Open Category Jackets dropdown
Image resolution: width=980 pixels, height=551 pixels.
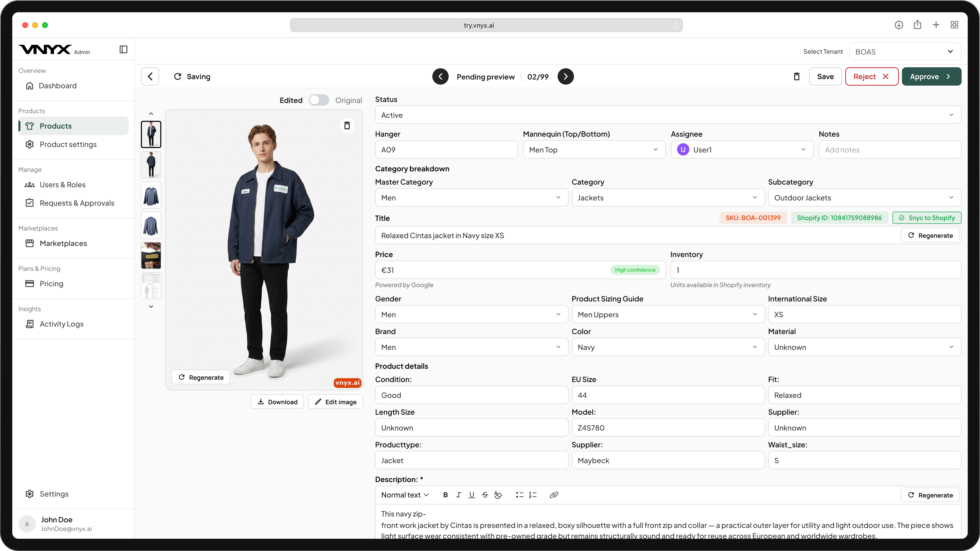pyautogui.click(x=668, y=198)
